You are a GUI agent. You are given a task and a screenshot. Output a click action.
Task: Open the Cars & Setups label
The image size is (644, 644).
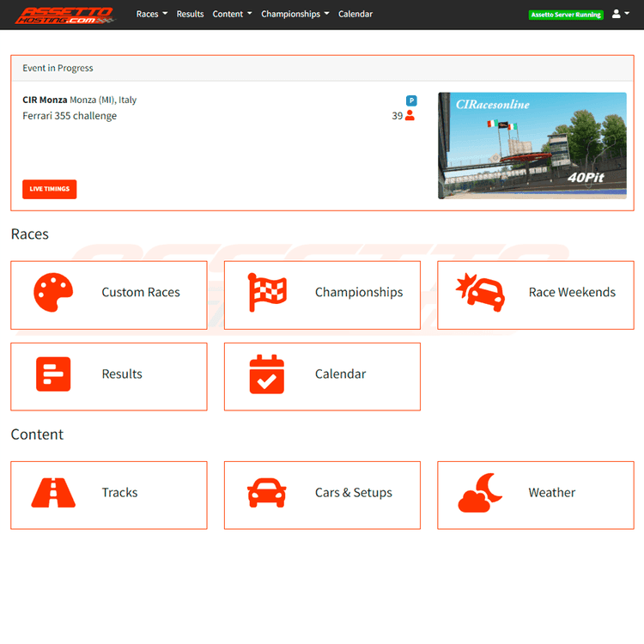tap(353, 493)
